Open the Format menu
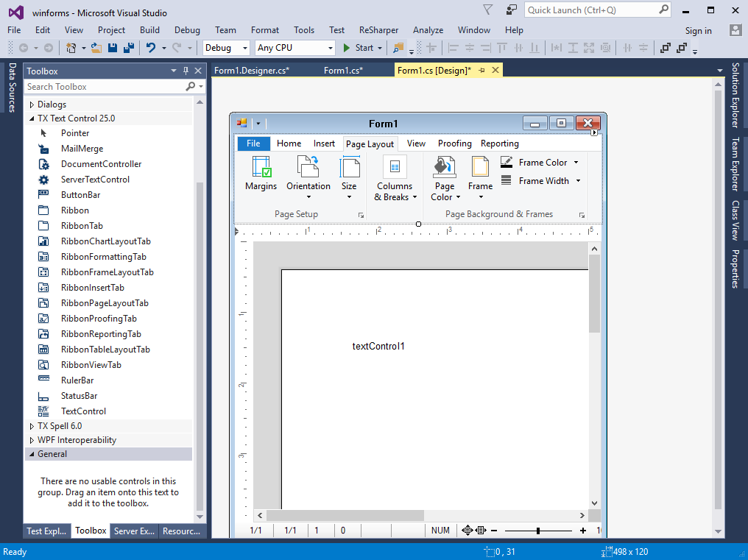This screenshot has width=748, height=560. click(264, 30)
